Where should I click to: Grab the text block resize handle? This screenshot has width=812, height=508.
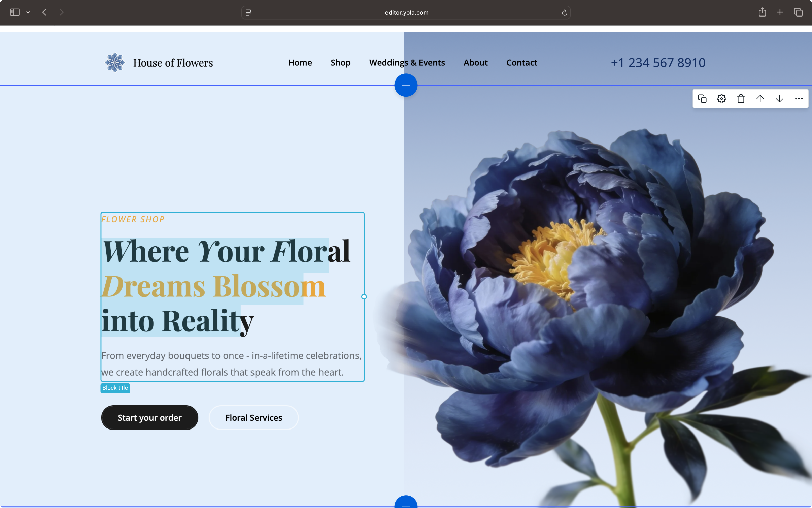click(x=364, y=297)
